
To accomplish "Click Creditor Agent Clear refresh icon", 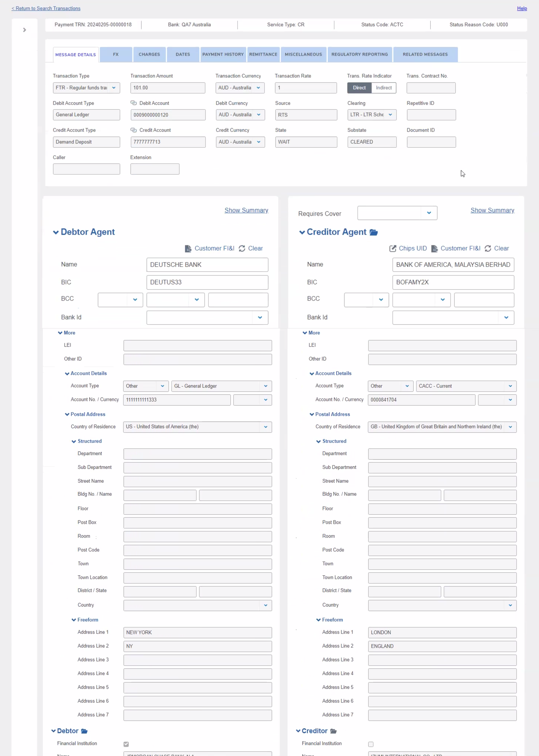I will 487,249.
